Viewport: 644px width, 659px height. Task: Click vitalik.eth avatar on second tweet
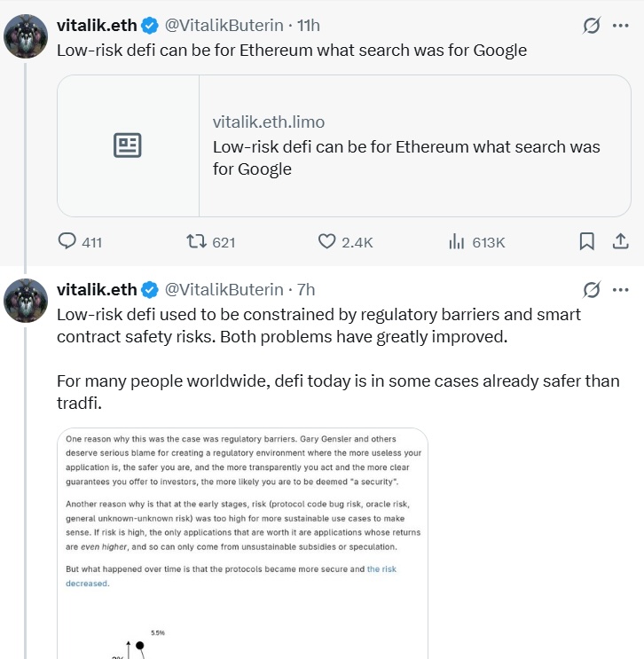[26, 301]
